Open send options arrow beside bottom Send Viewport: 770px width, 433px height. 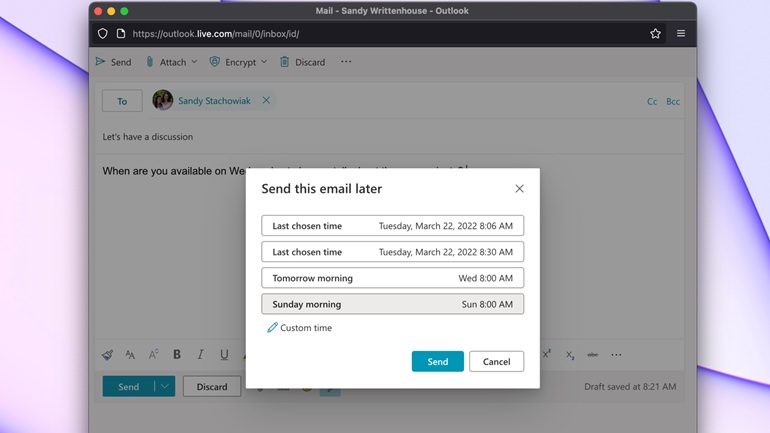(165, 387)
